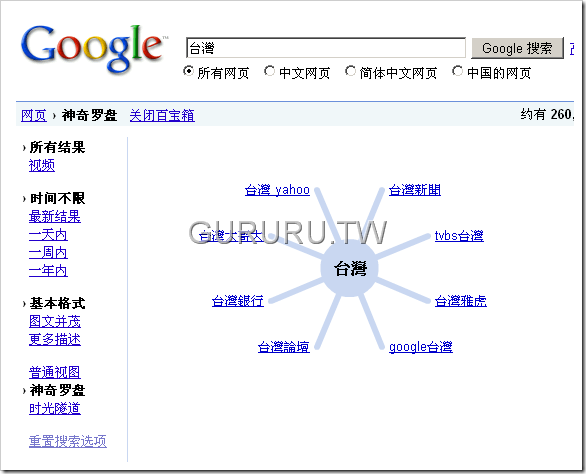Switch to 图文并茂 format
Viewport: 586px width, 474px height.
55,321
